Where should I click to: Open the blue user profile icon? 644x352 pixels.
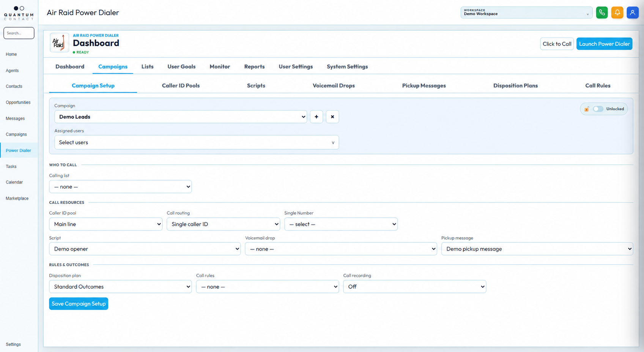(633, 13)
